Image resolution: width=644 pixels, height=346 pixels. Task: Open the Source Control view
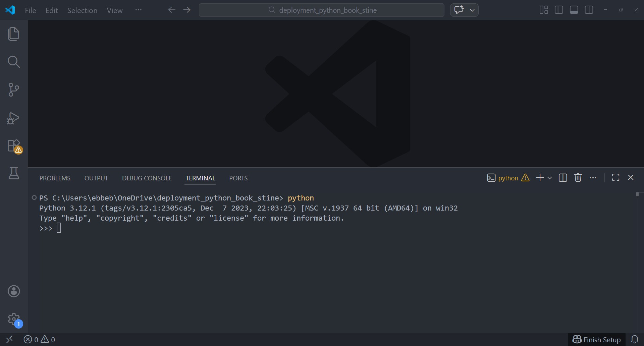point(13,90)
